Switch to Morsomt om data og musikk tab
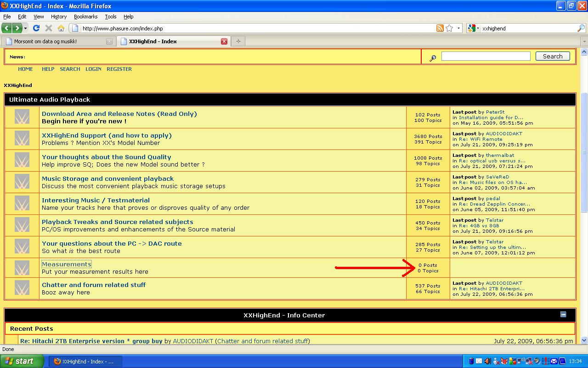The height and width of the screenshot is (368, 588). [x=58, y=41]
